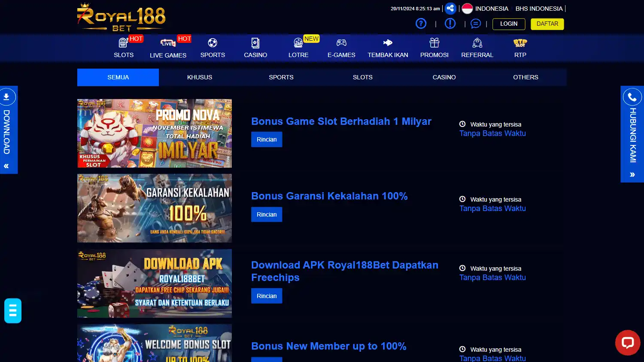Expand the Hubungi Kami panel arrows

tap(632, 175)
